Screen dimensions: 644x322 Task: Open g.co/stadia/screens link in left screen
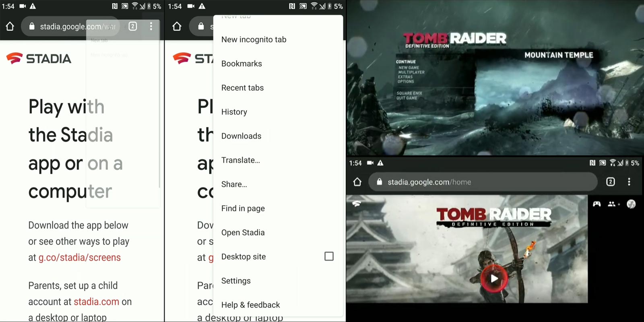(x=79, y=258)
